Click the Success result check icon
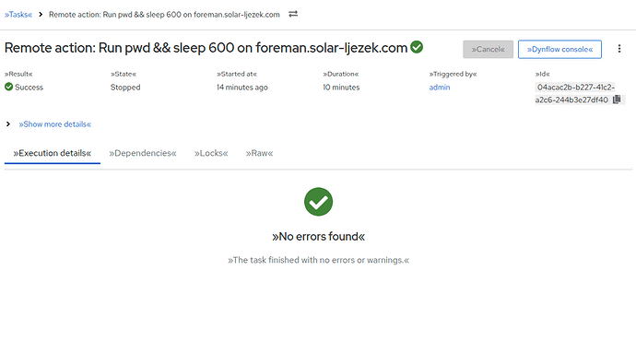Image resolution: width=636 pixels, height=364 pixels. [x=9, y=87]
